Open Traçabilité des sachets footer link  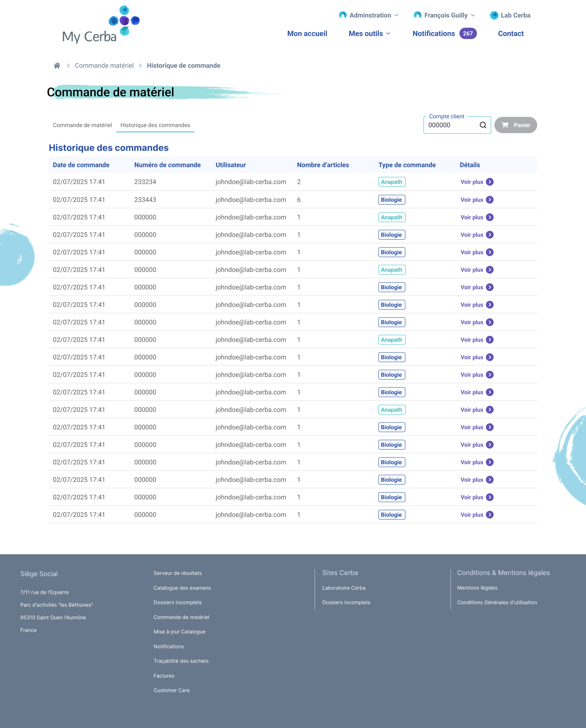tap(181, 661)
